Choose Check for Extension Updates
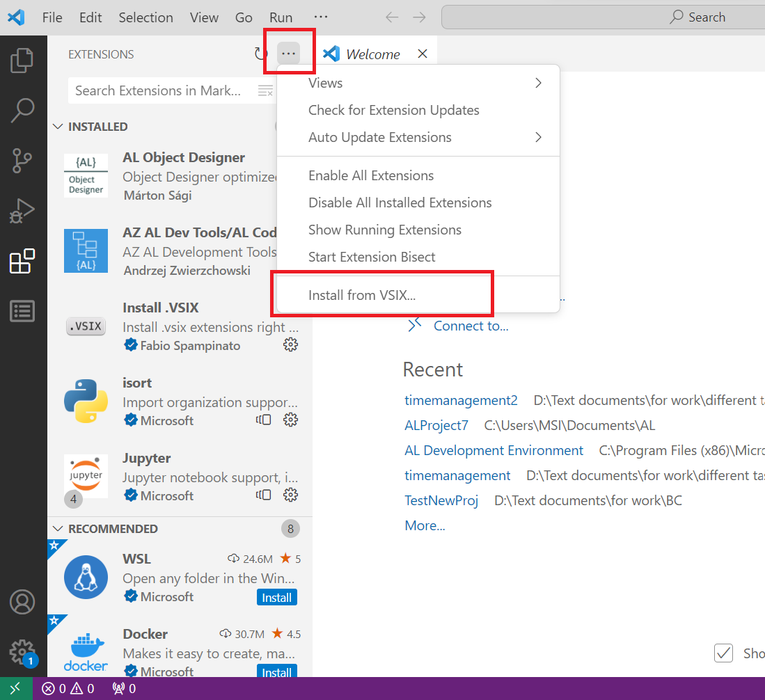This screenshot has height=700, width=765. click(393, 110)
